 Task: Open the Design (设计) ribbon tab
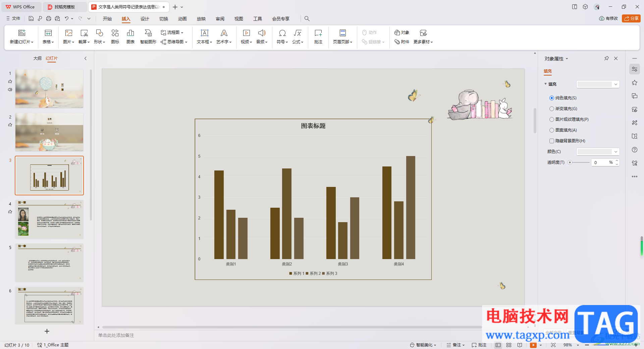145,19
